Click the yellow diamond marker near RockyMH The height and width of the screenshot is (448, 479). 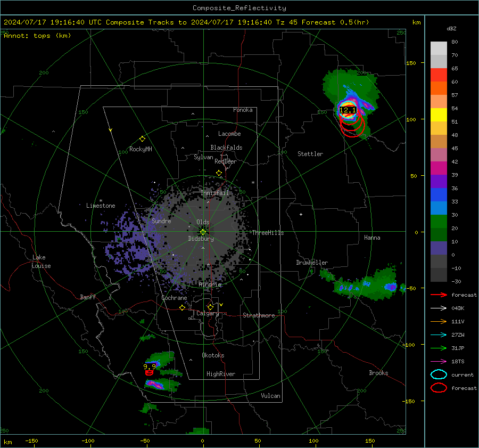(142, 139)
